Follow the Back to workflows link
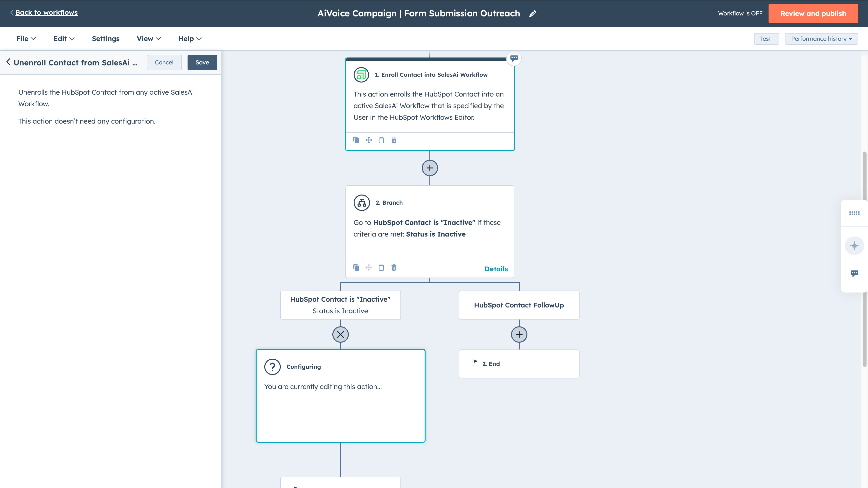This screenshot has height=488, width=868. pos(46,13)
